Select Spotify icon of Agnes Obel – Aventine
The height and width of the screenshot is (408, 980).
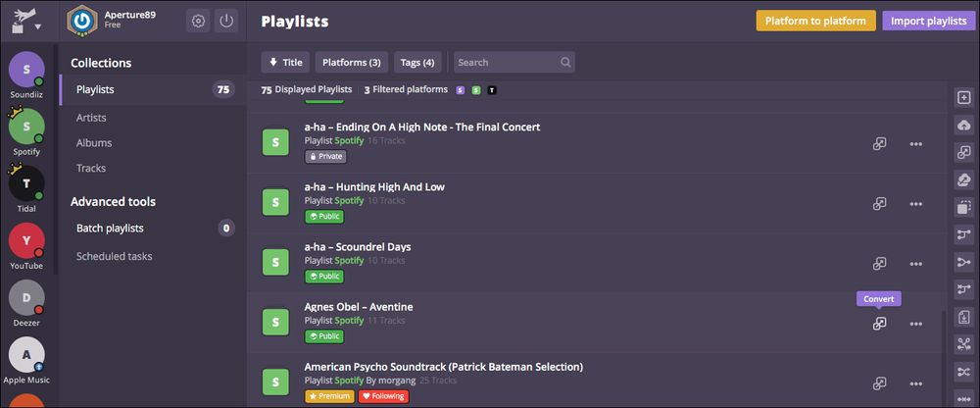(275, 322)
